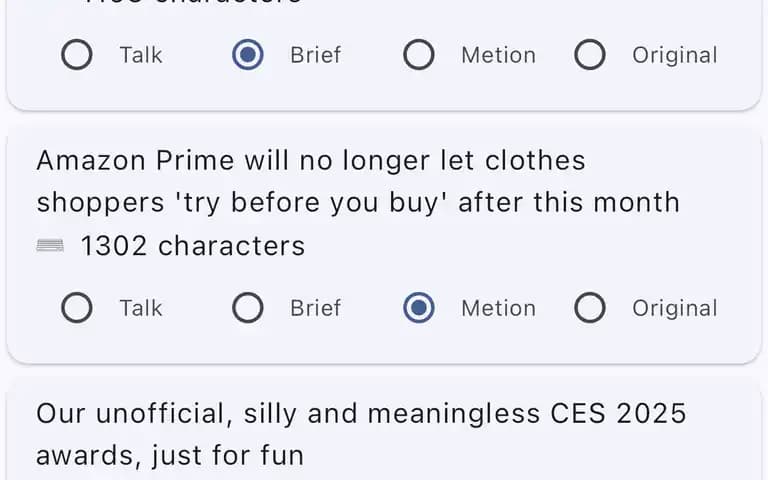Click 'Brief' label text in top card
Image resolution: width=768 pixels, height=480 pixels.
point(315,55)
